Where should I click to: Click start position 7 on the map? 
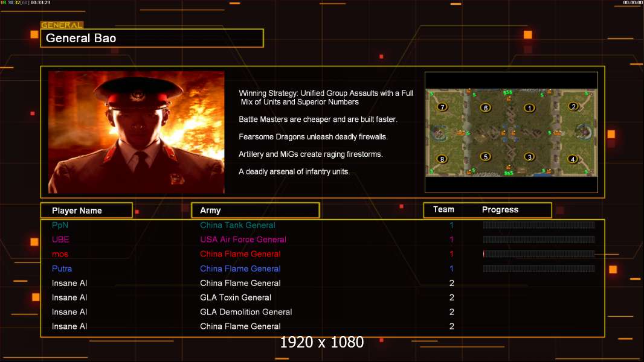442,107
